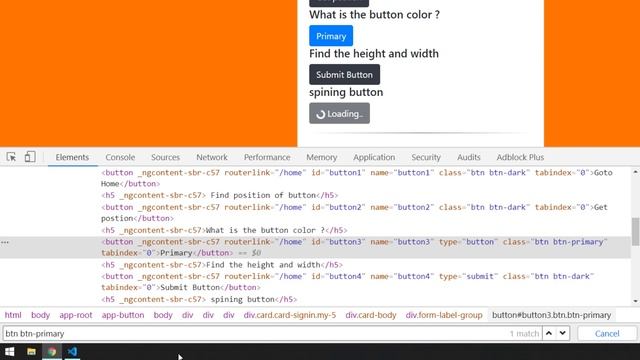Select html in the breadcrumb bar

click(13, 315)
